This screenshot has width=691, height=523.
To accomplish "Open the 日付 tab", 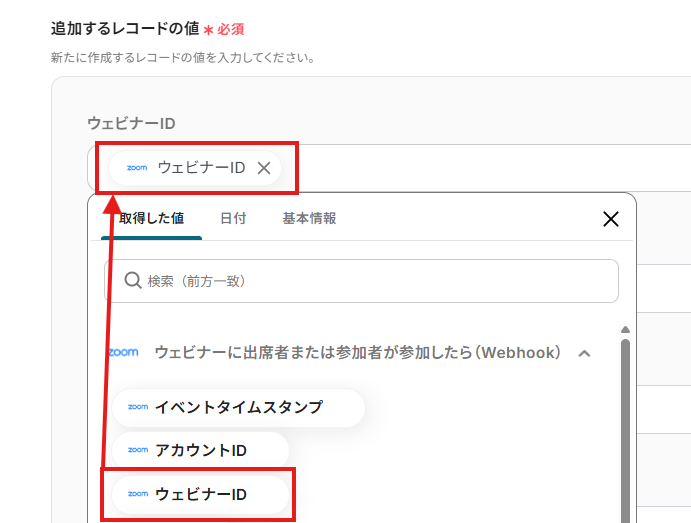I will point(233,219).
